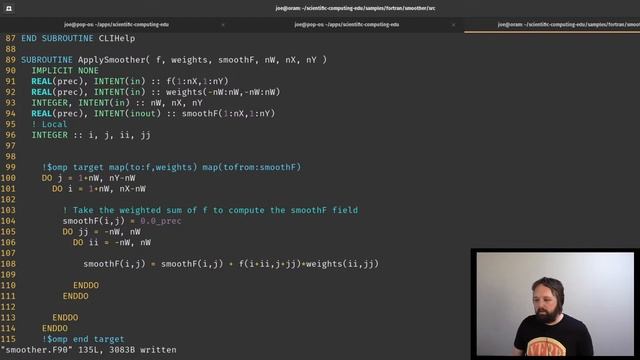This screenshot has height=360, width=640.
Task: Click the '! Local' comment
Action: pos(49,124)
